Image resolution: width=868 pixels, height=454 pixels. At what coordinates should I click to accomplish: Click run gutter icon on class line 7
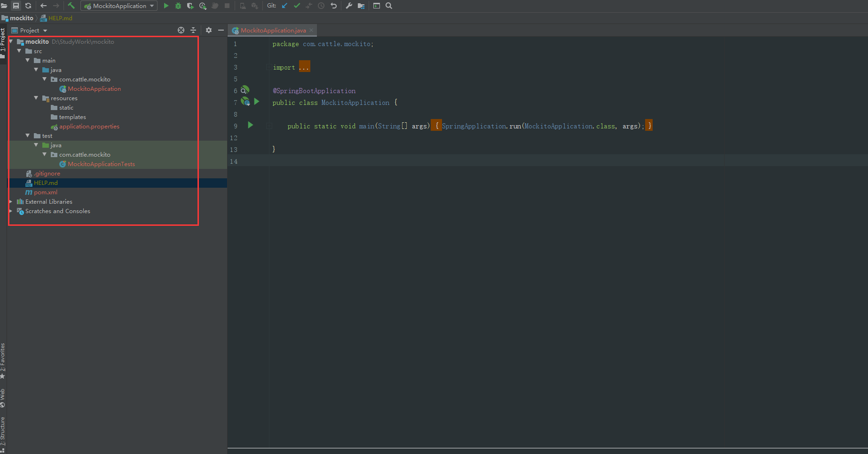(x=257, y=101)
